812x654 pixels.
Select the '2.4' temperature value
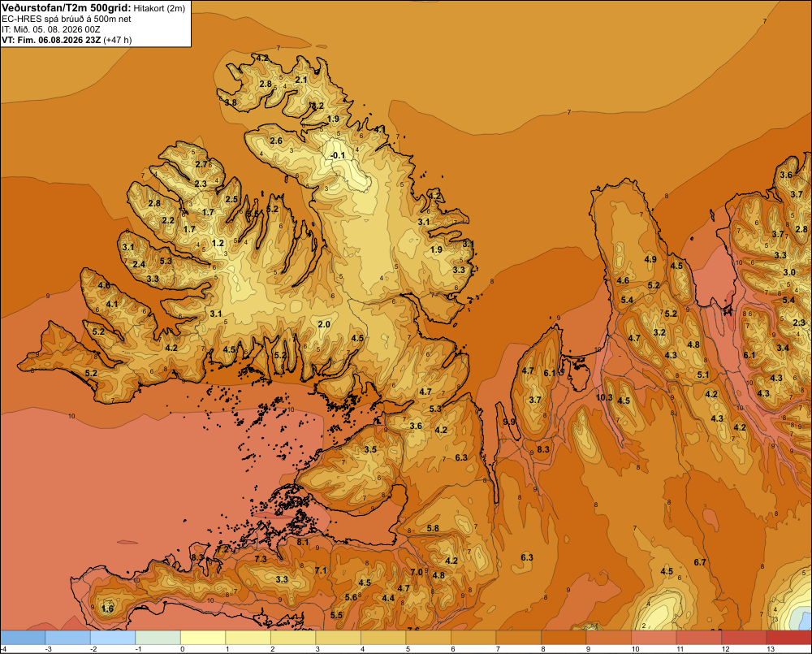pos(139,264)
